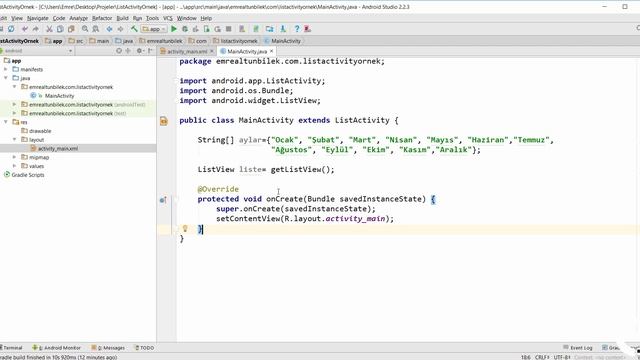Sync Project with Gradle Files icon

pyautogui.click(x=256, y=29)
